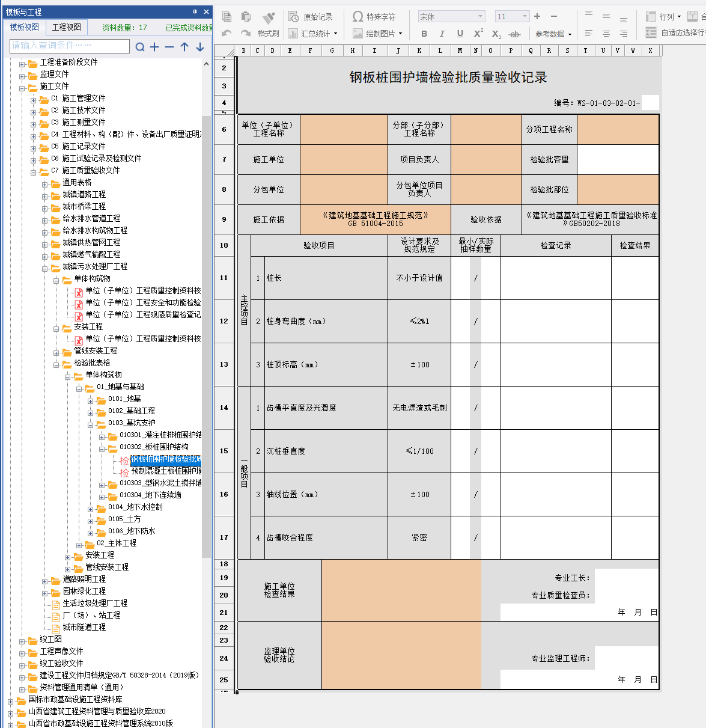Click the add plus icon beside search
706x728 pixels.
point(154,46)
